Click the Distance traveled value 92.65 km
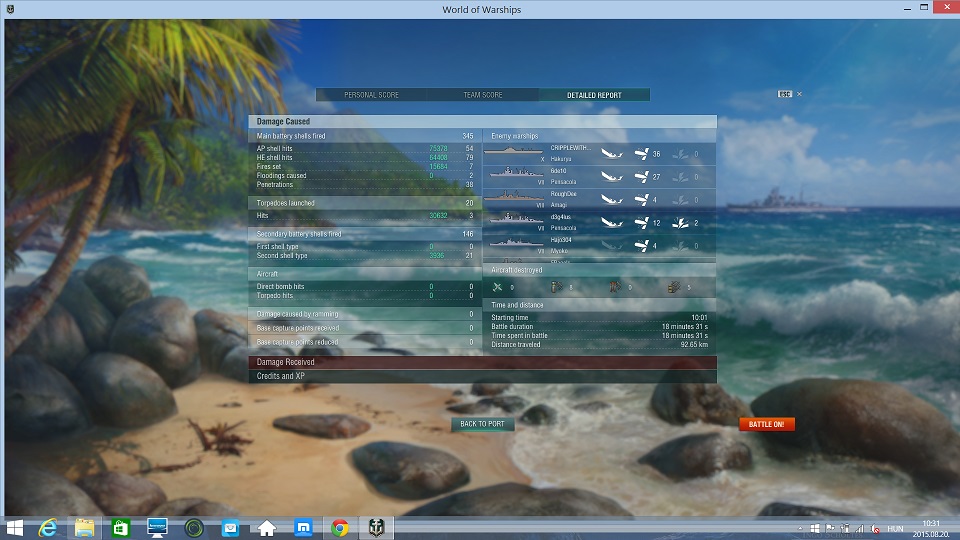The image size is (960, 540). click(694, 345)
